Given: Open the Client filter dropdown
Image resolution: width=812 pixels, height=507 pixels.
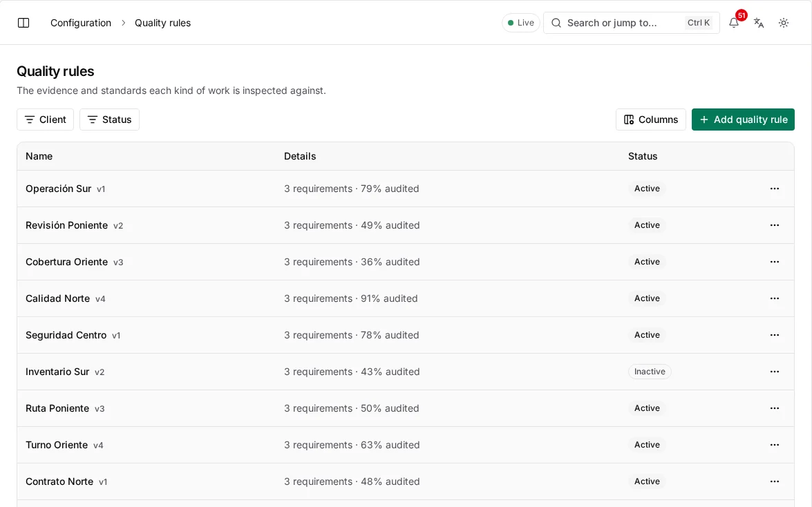Looking at the screenshot, I should point(45,119).
